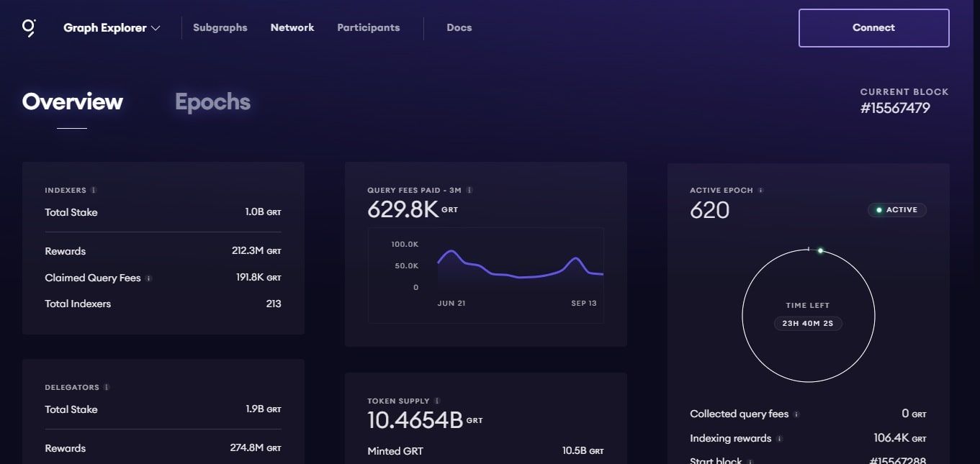Click the CURRENT BLOCK label
This screenshot has height=464, width=980.
tap(904, 92)
